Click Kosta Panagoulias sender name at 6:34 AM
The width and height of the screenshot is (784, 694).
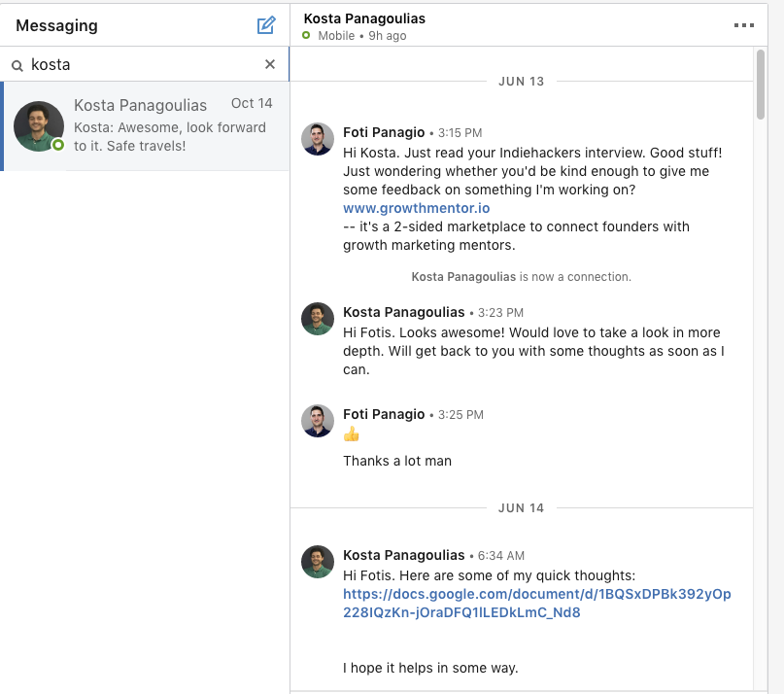(403, 555)
